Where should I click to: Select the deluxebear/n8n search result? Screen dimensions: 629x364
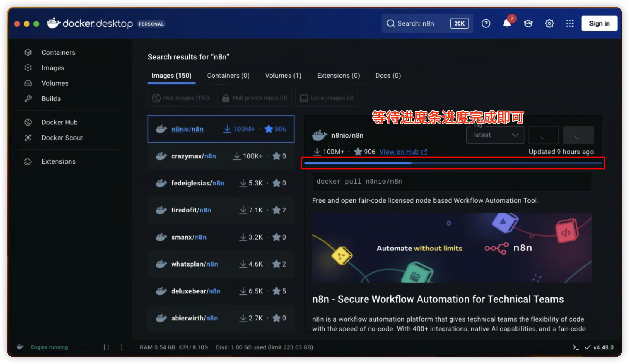click(x=221, y=291)
